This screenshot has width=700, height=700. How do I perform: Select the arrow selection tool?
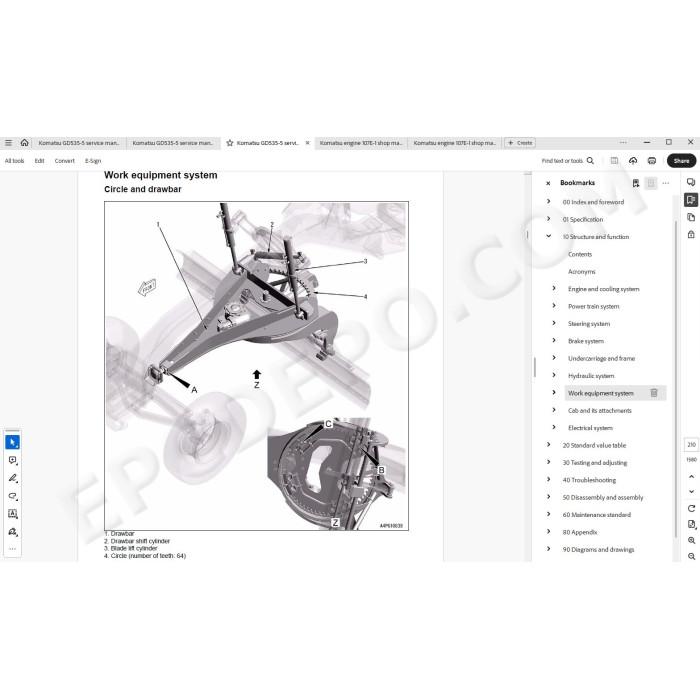point(12,442)
